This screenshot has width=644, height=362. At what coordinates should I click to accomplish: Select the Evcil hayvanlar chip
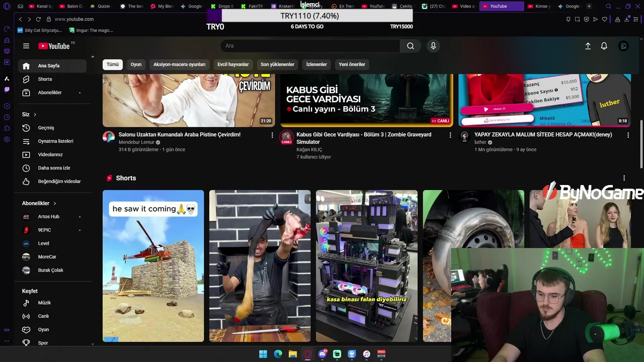pyautogui.click(x=233, y=64)
